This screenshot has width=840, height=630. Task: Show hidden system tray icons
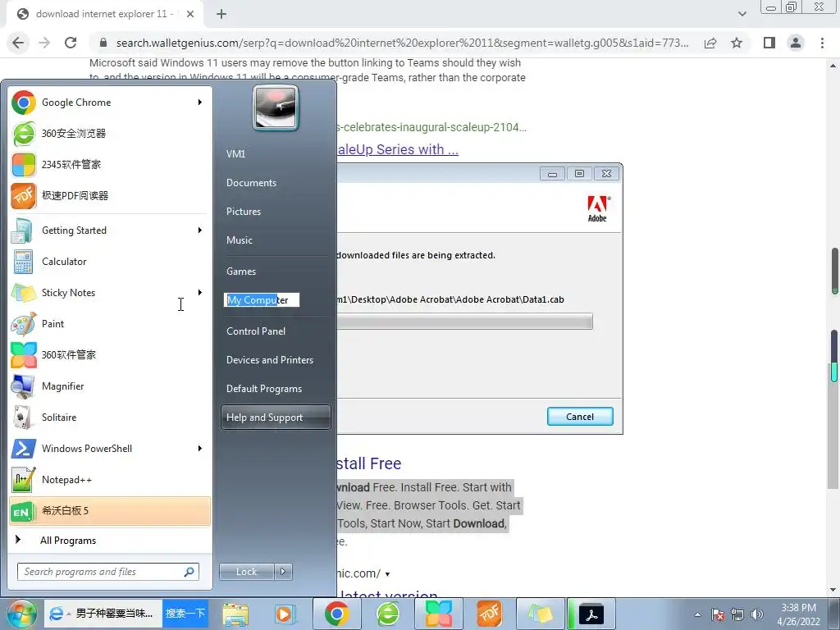pos(697,614)
